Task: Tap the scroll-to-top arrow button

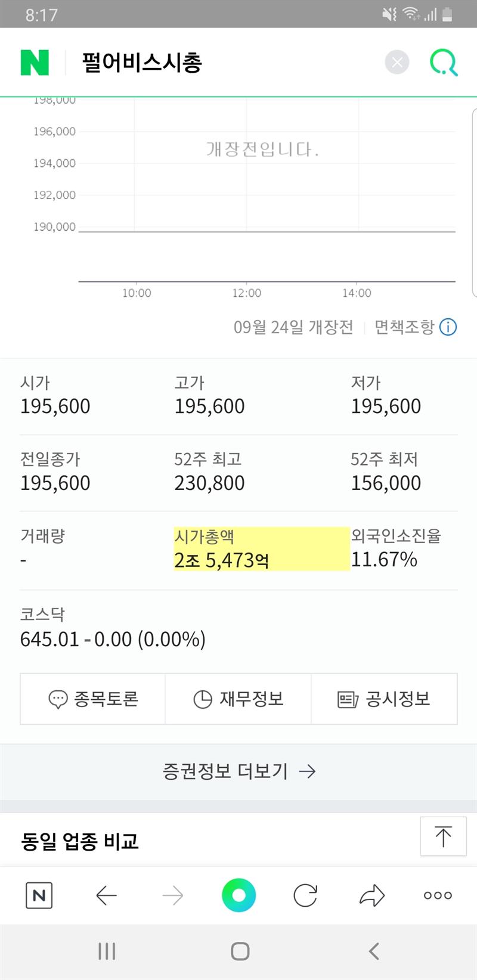Action: tap(443, 836)
